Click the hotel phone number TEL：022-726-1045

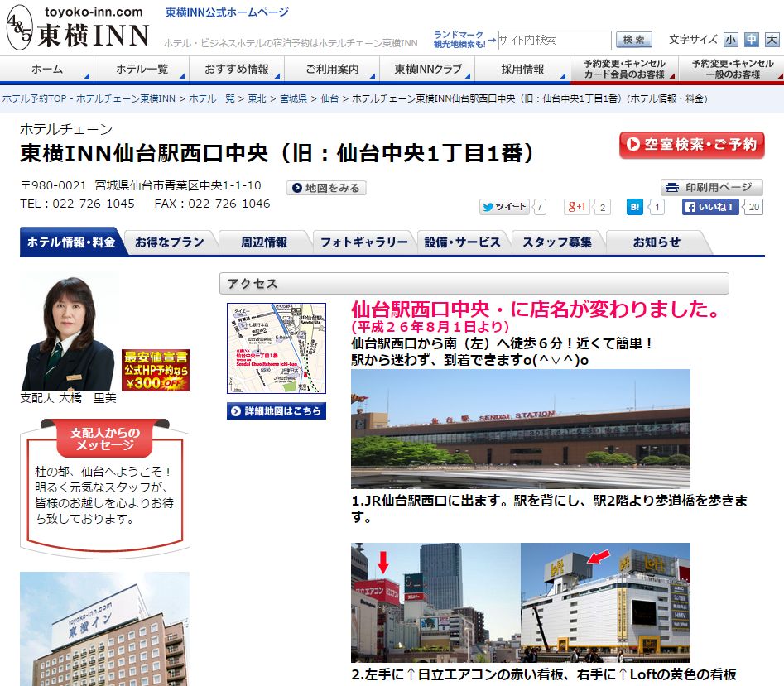click(x=78, y=204)
